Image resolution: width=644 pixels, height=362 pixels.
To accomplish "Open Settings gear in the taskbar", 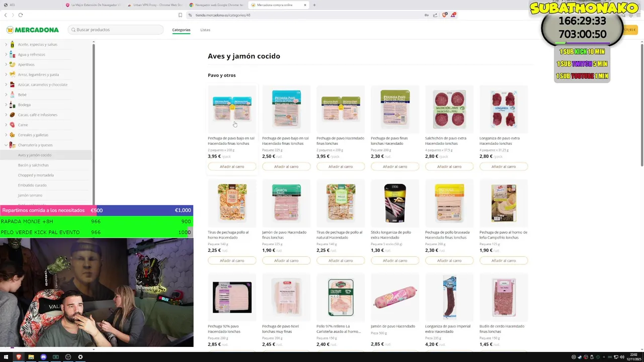I will (x=80, y=357).
